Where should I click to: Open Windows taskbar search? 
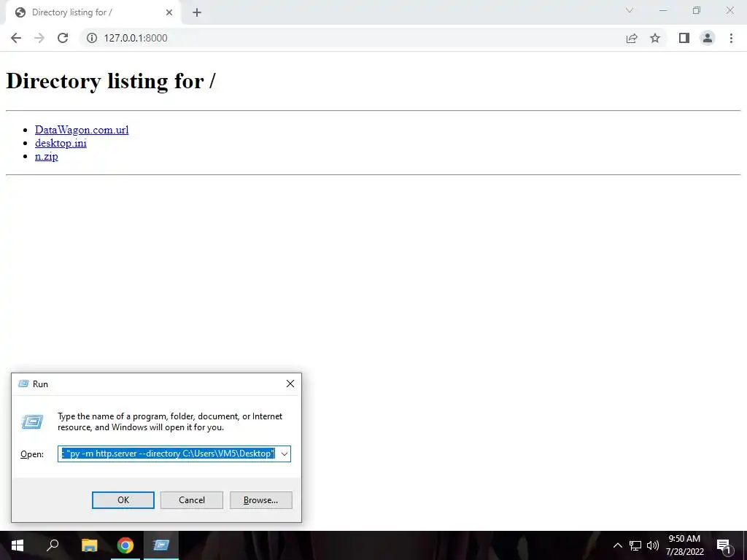53,545
